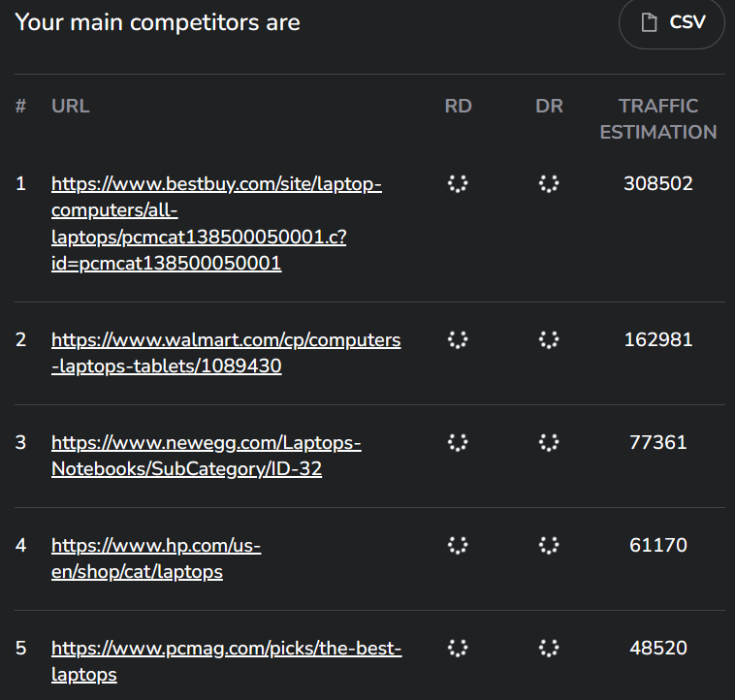
Task: Click the RD loading spinner for newegg row
Action: 458,442
